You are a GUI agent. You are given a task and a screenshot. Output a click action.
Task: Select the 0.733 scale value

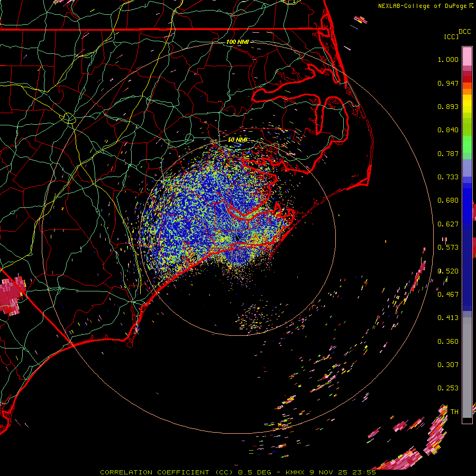click(x=448, y=177)
